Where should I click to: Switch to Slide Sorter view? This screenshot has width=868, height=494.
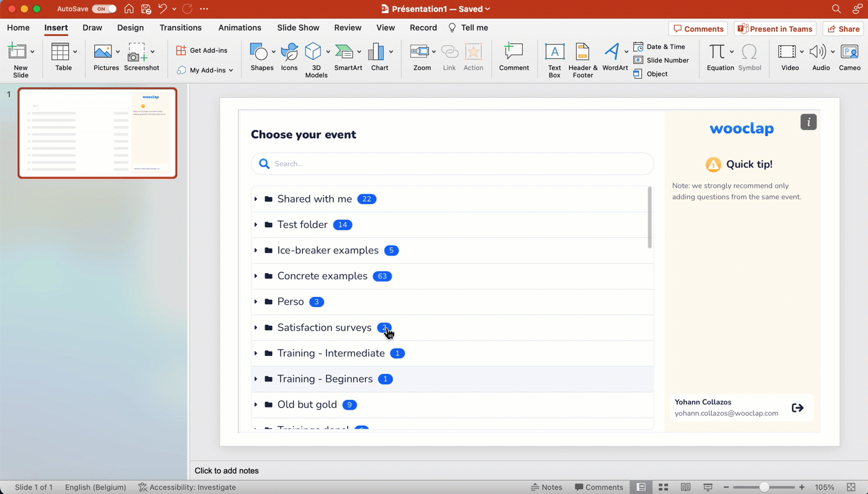pyautogui.click(x=663, y=487)
